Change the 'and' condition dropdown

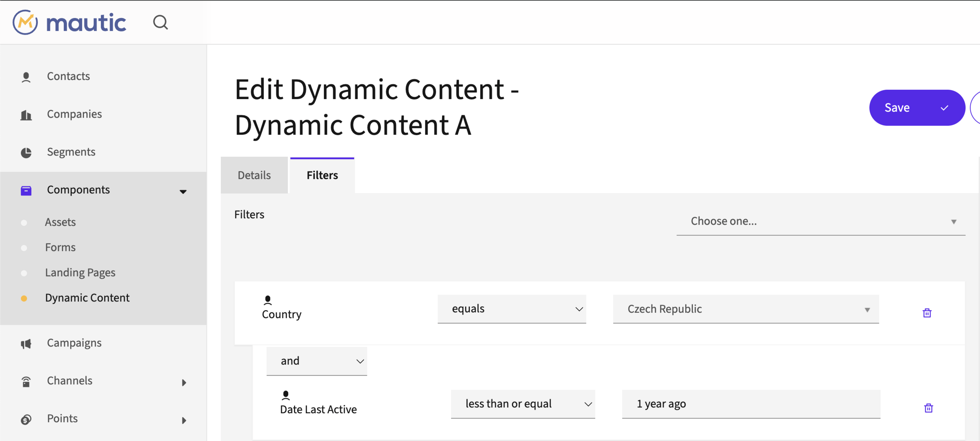tap(316, 361)
